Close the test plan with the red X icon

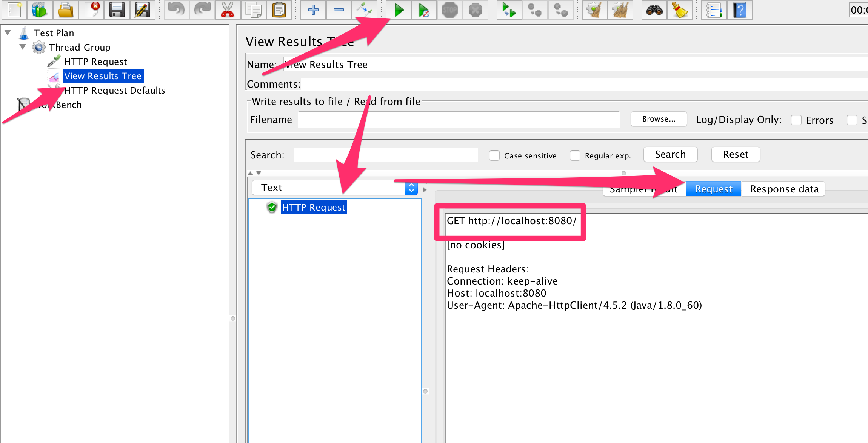tap(91, 10)
